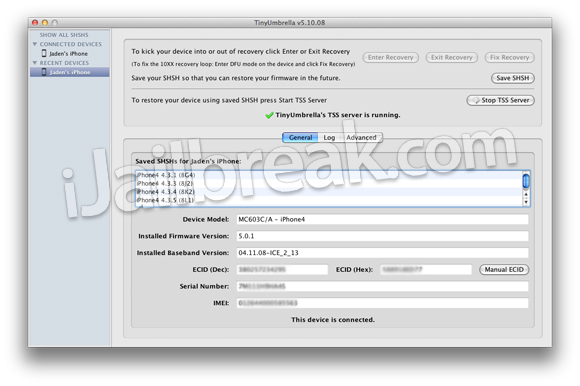This screenshot has height=386, width=580.
Task: Collapse the CONNECTED DEVICES triangle
Action: tap(35, 44)
